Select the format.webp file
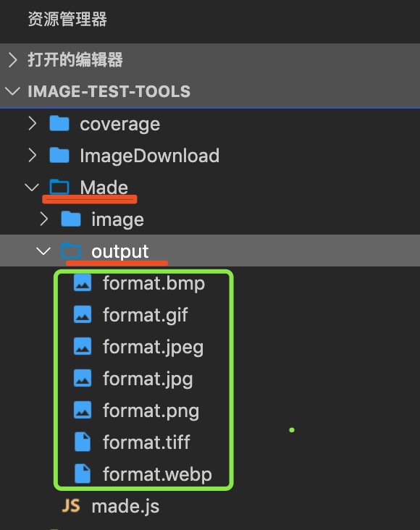Screen dimensions: 420x530 157,474
